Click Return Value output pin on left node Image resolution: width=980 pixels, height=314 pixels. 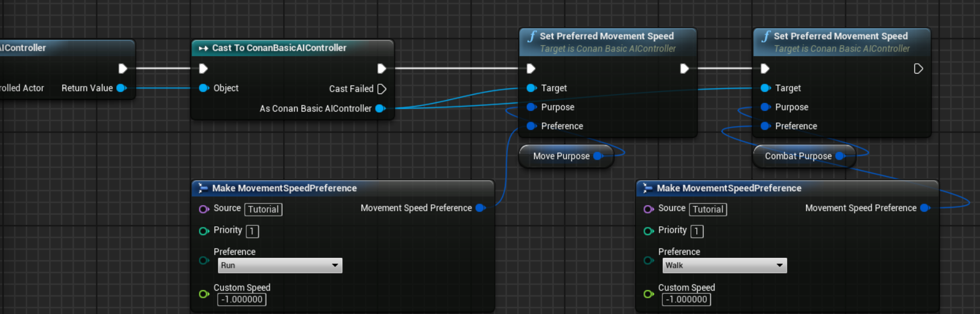[121, 88]
